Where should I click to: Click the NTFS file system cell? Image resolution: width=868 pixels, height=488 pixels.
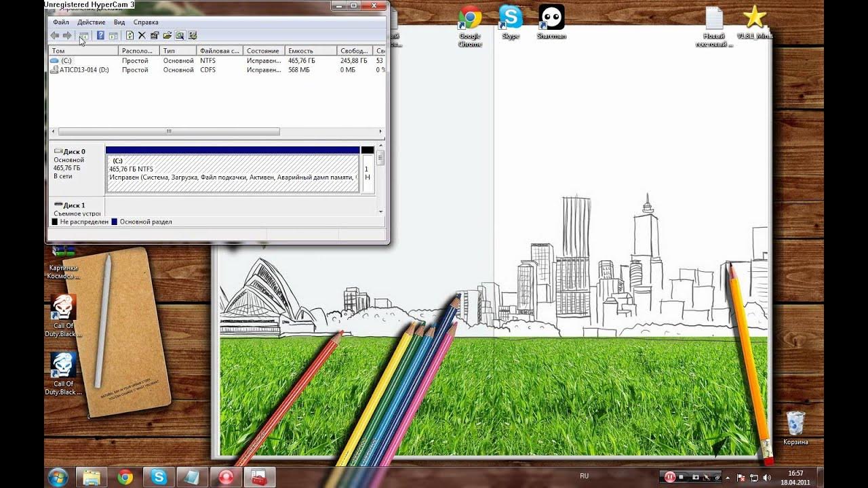click(x=208, y=60)
